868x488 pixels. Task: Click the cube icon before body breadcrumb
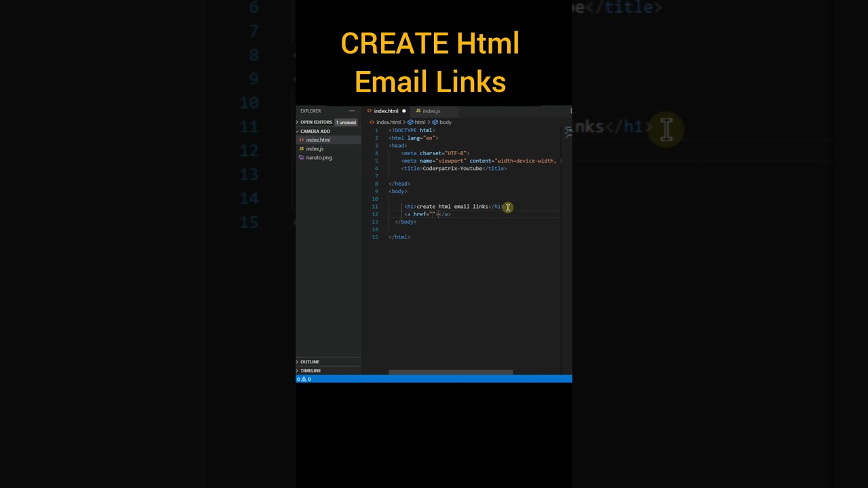click(435, 122)
